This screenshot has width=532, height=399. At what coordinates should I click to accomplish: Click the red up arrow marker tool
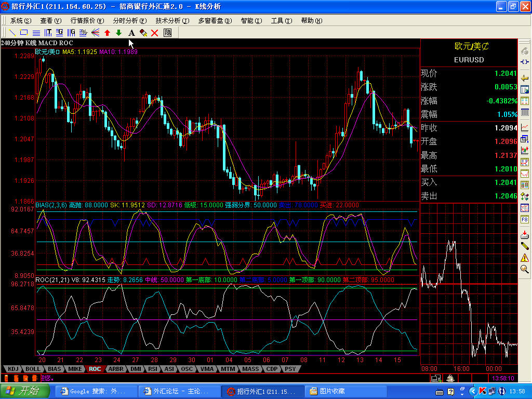pos(108,33)
